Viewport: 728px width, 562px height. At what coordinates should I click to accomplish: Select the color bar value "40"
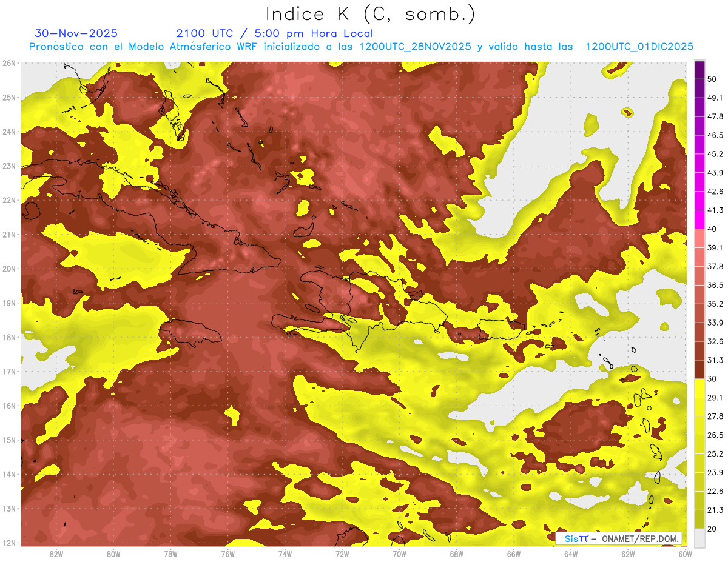pyautogui.click(x=712, y=229)
